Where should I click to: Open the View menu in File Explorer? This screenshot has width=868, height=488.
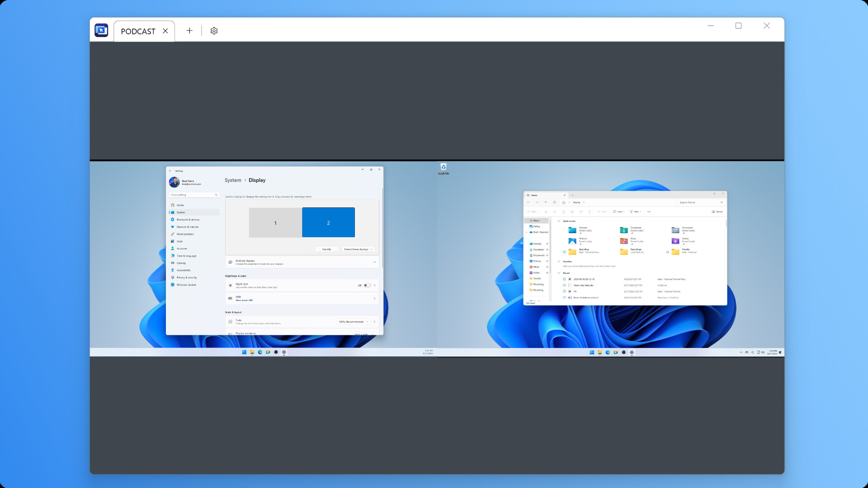point(618,211)
